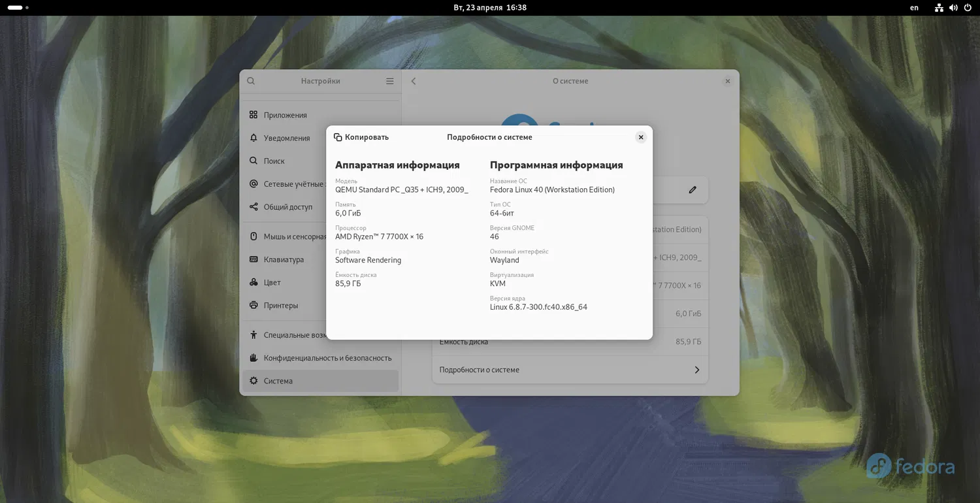The width and height of the screenshot is (980, 503).
Task: Select Поиск in the settings sidebar
Action: (x=320, y=161)
